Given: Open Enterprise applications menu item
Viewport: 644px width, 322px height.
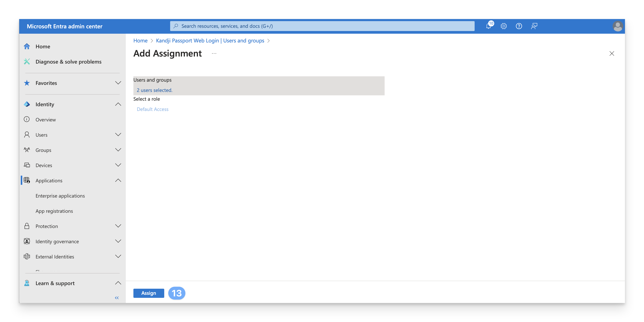Looking at the screenshot, I should [x=60, y=196].
